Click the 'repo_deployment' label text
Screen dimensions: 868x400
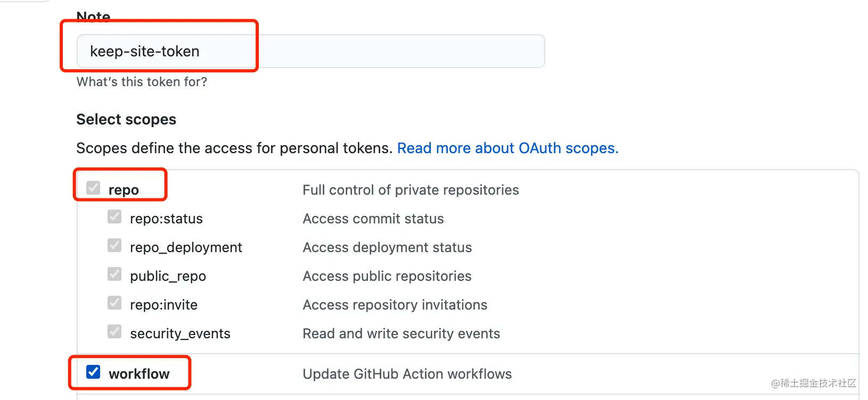(186, 247)
